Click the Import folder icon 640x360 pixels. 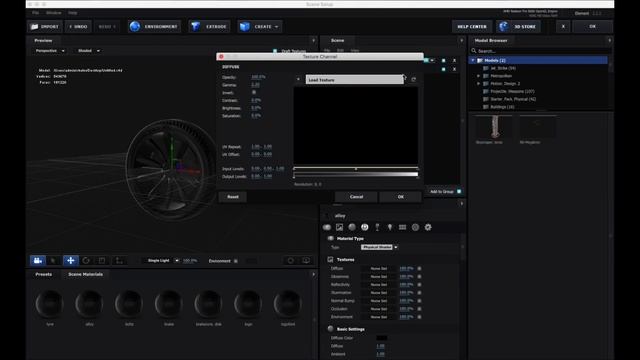click(x=34, y=27)
